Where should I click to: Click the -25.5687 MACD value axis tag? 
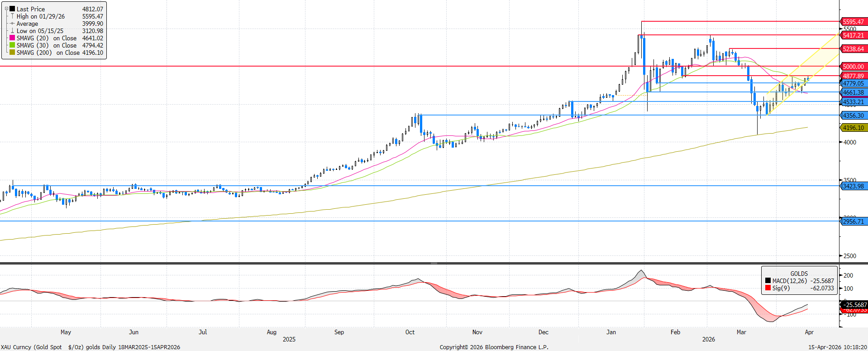tap(855, 305)
